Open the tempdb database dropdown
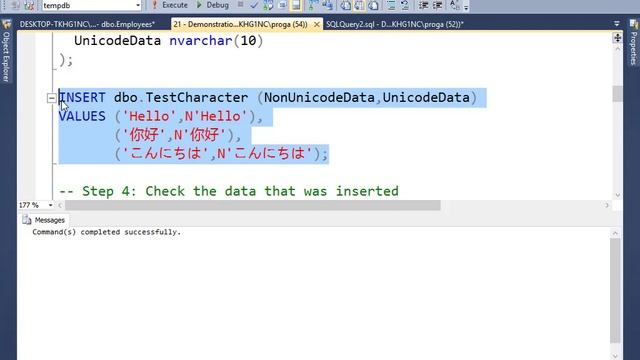The width and height of the screenshot is (640, 360). (138, 5)
